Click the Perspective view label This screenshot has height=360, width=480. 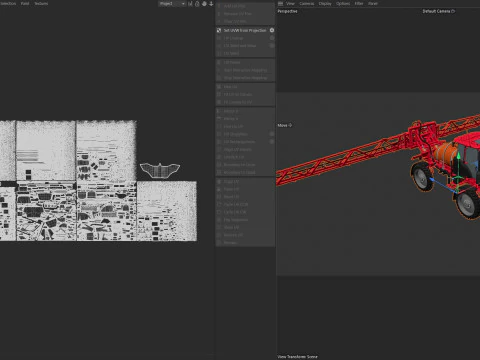[287, 11]
